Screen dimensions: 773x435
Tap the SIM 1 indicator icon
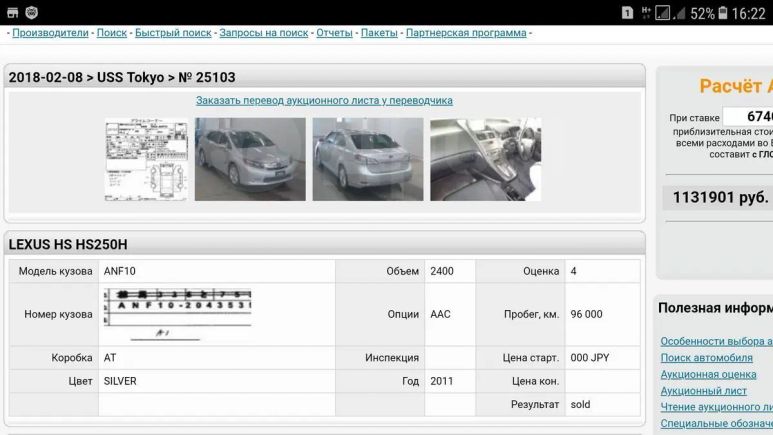(627, 13)
